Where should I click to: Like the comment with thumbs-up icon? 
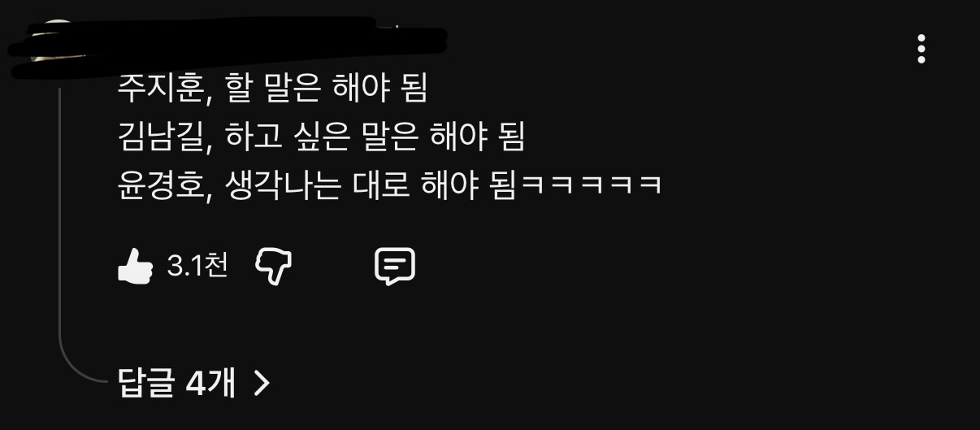[x=135, y=266]
